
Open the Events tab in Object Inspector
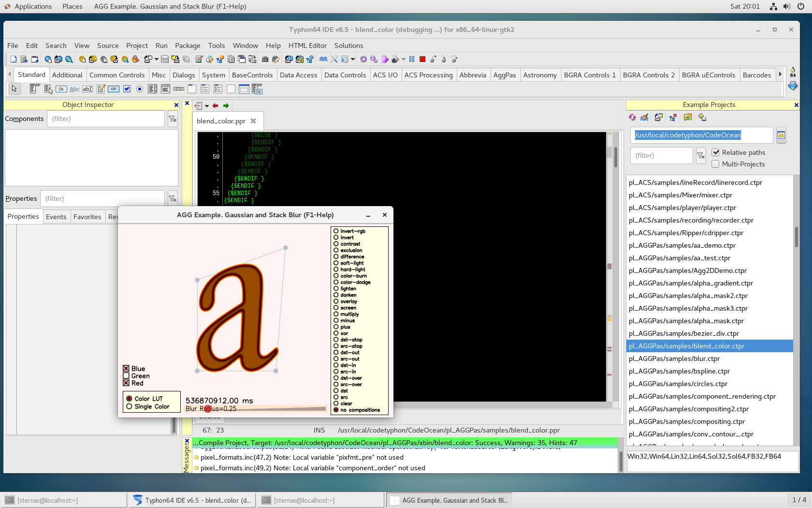click(x=56, y=217)
